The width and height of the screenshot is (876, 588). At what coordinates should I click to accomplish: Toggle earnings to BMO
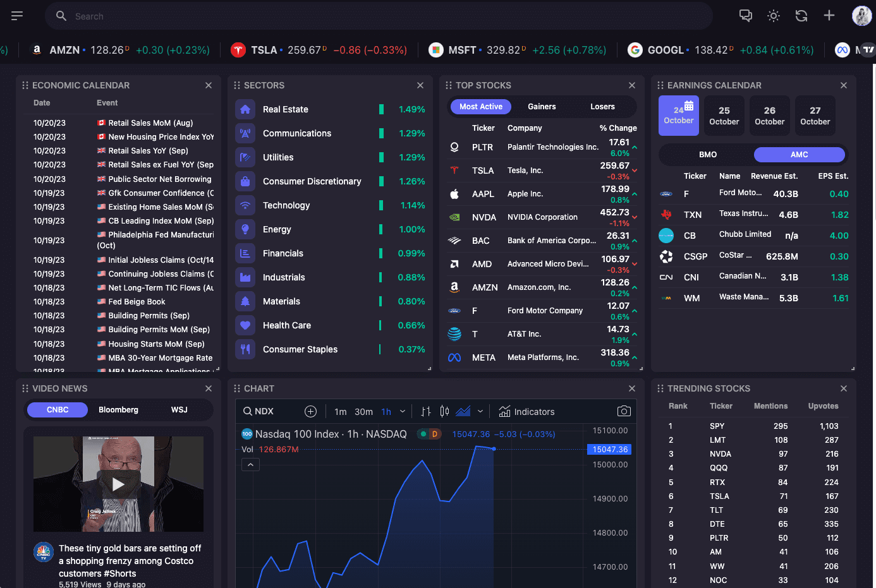coord(708,155)
